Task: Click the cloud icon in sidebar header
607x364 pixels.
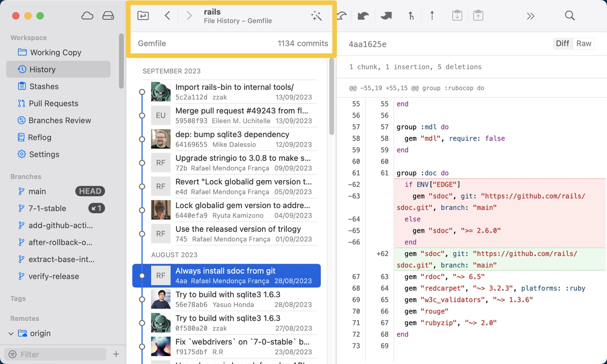Action: (x=87, y=16)
